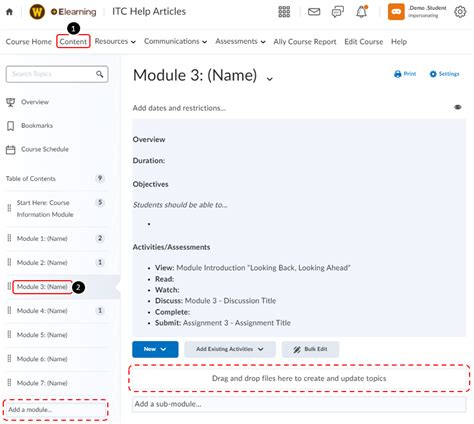Open the mail envelope icon
The width and height of the screenshot is (474, 424).
coord(314,12)
